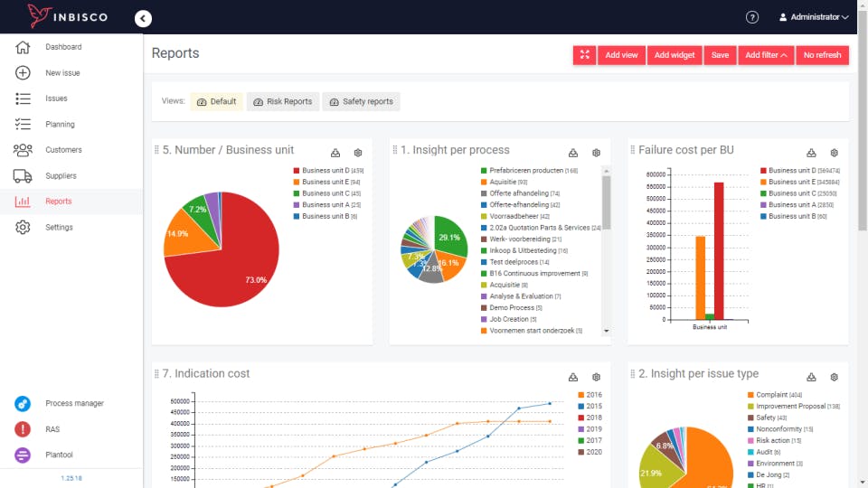Click the Suppliers truck icon
This screenshot has height=488, width=868.
[23, 176]
